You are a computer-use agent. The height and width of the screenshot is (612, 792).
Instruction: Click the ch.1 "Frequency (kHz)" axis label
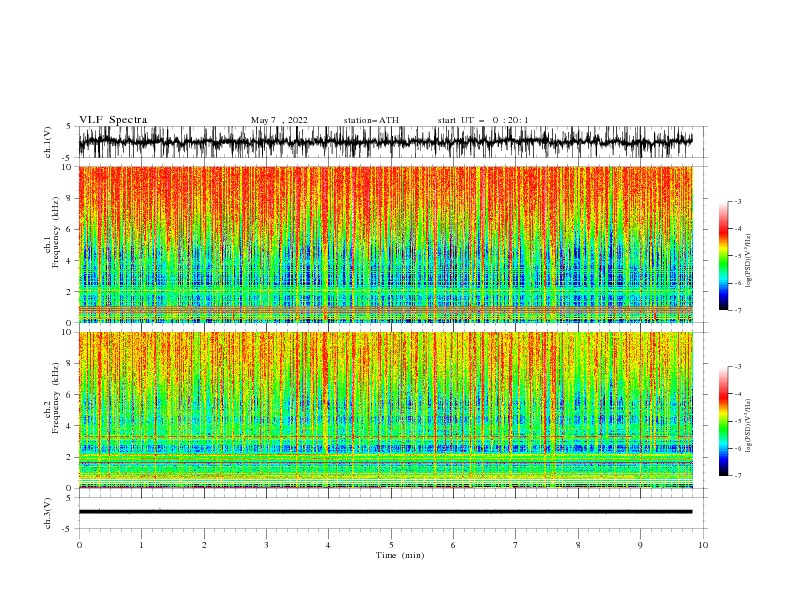click(x=55, y=233)
